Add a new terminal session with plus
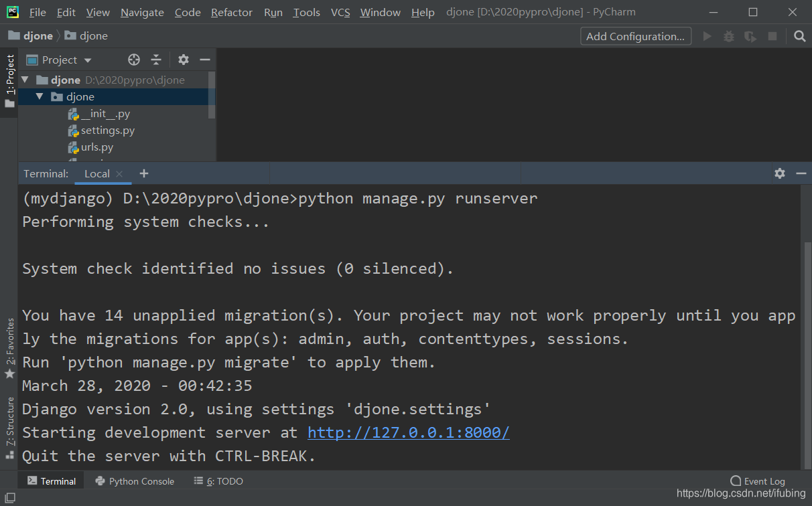Viewport: 812px width, 506px height. coord(143,173)
